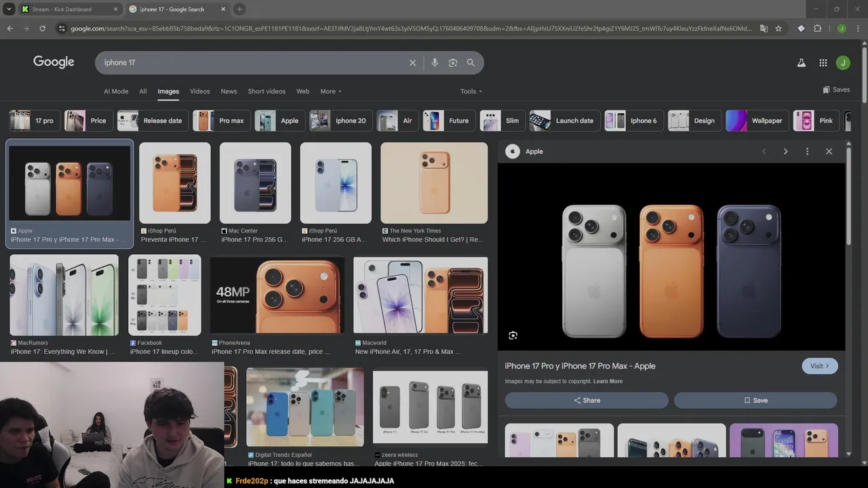Filter by Release date chip
Viewport: 868px width, 488px height.
pyautogui.click(x=153, y=121)
